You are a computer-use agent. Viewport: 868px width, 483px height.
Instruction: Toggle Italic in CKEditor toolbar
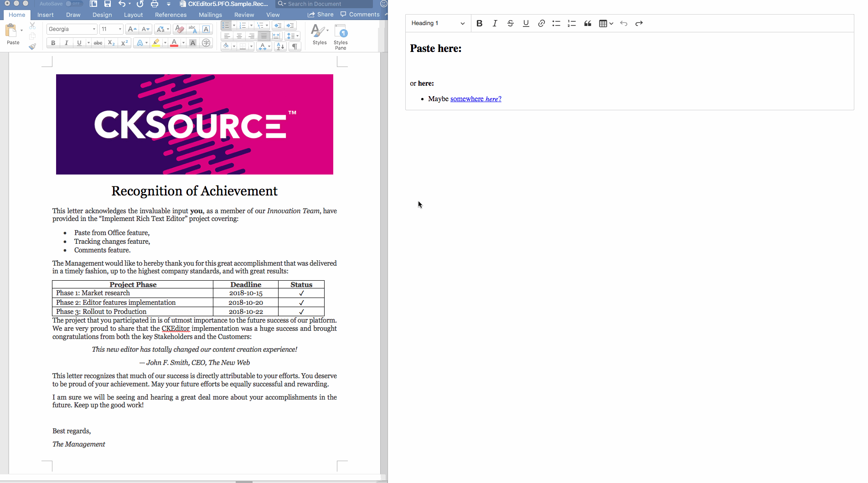pyautogui.click(x=495, y=23)
